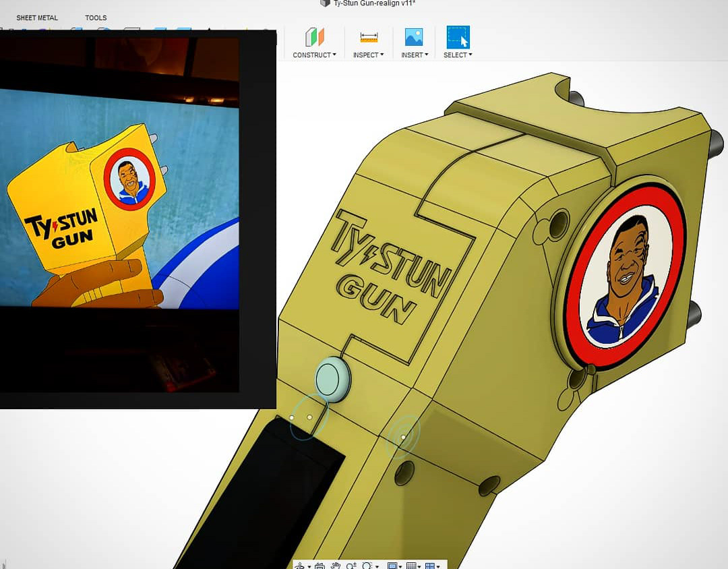This screenshot has height=569, width=728.
Task: Open the Grid and Snaps icon
Action: [x=411, y=566]
